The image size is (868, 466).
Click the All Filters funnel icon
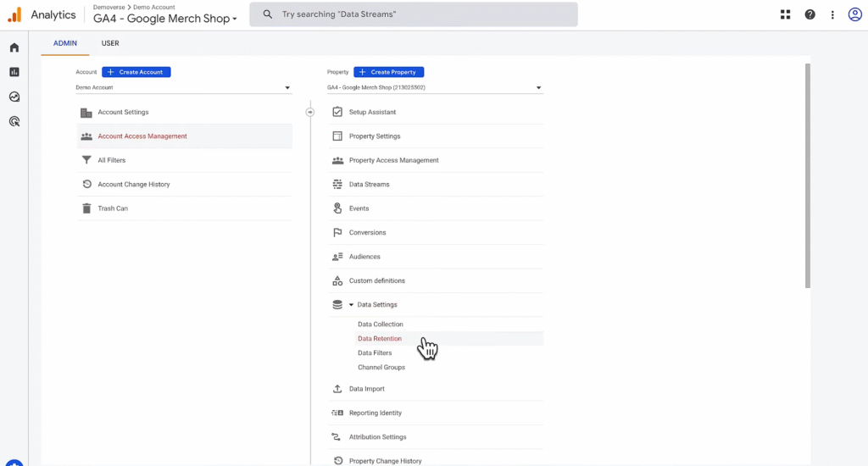click(86, 160)
